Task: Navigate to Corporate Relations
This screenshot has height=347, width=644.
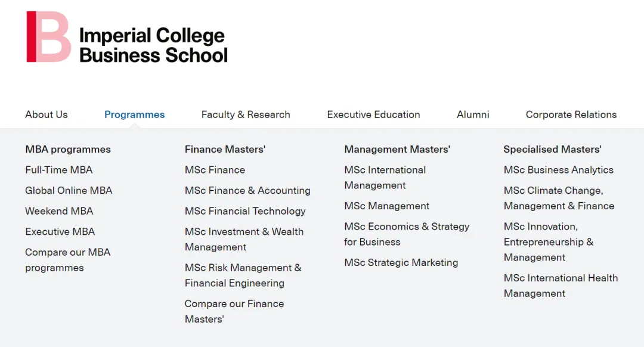Action: 571,114
